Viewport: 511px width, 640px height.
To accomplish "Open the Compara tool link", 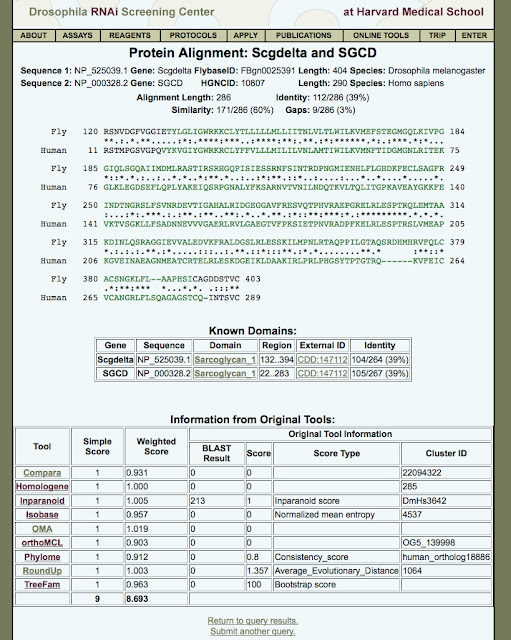I will tap(42, 473).
